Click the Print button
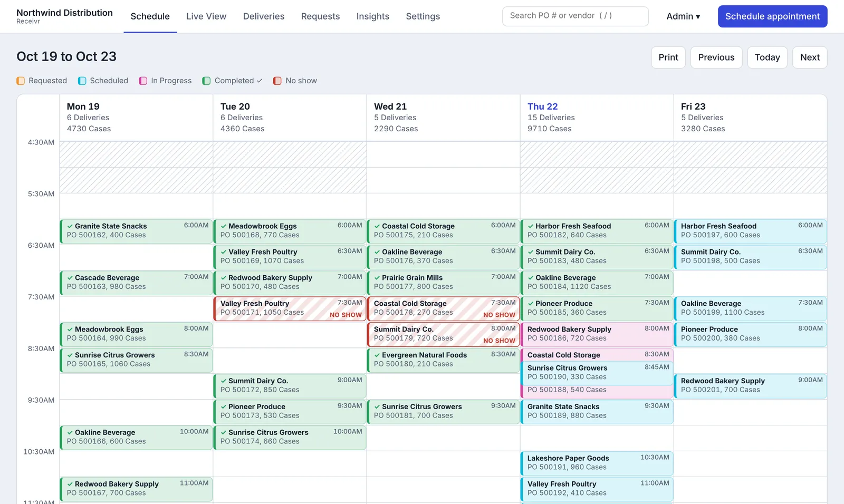 pos(668,57)
